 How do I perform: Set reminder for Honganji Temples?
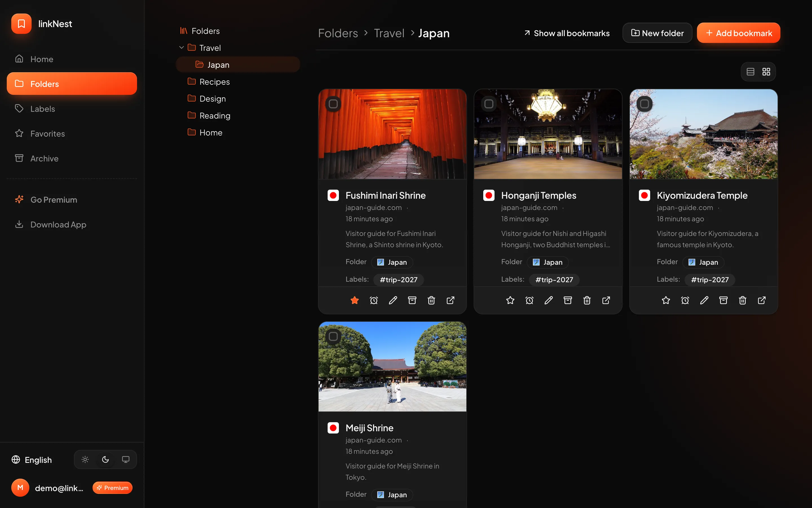(x=529, y=300)
